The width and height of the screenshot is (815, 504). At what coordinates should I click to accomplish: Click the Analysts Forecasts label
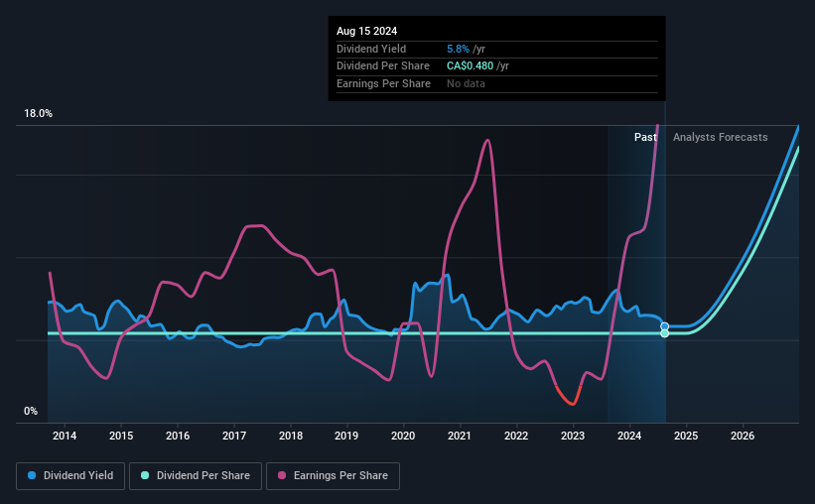coord(720,137)
